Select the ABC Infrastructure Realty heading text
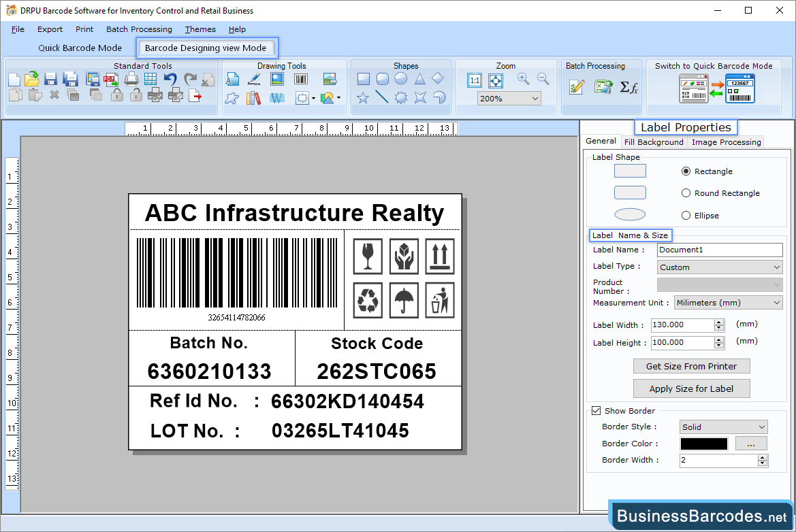Viewport: 796px width, 532px height. [294, 213]
